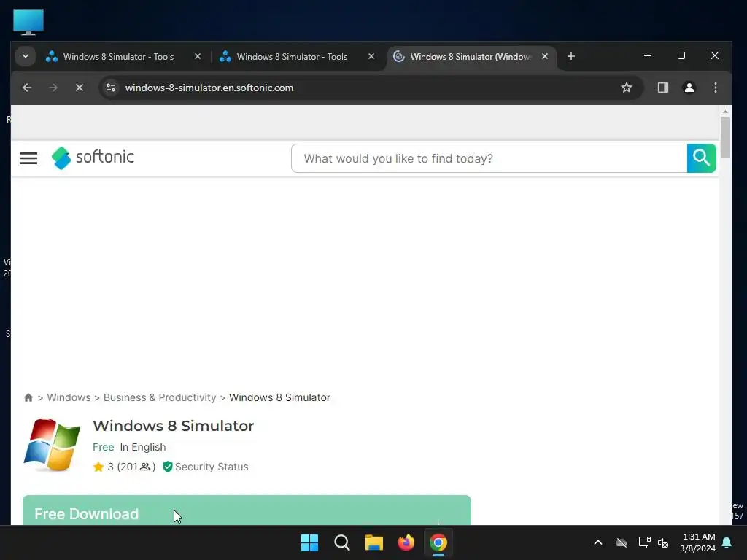Show hidden system tray icons
The width and height of the screenshot is (747, 560).
598,542
